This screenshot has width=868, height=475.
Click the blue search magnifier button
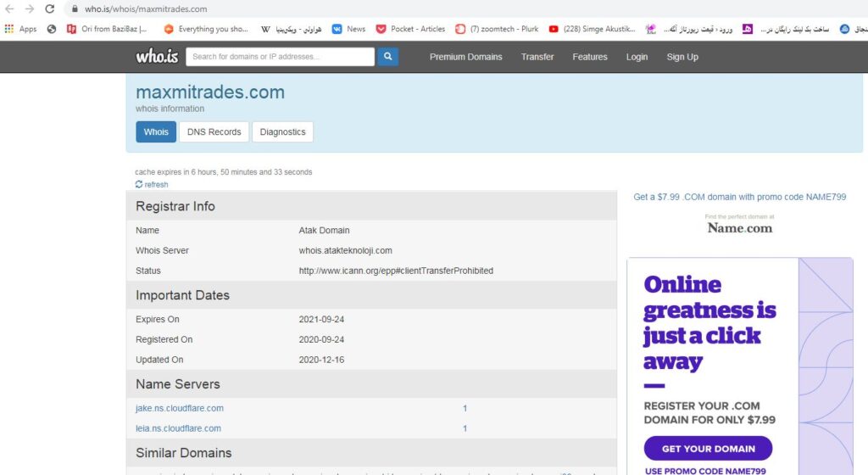point(387,57)
